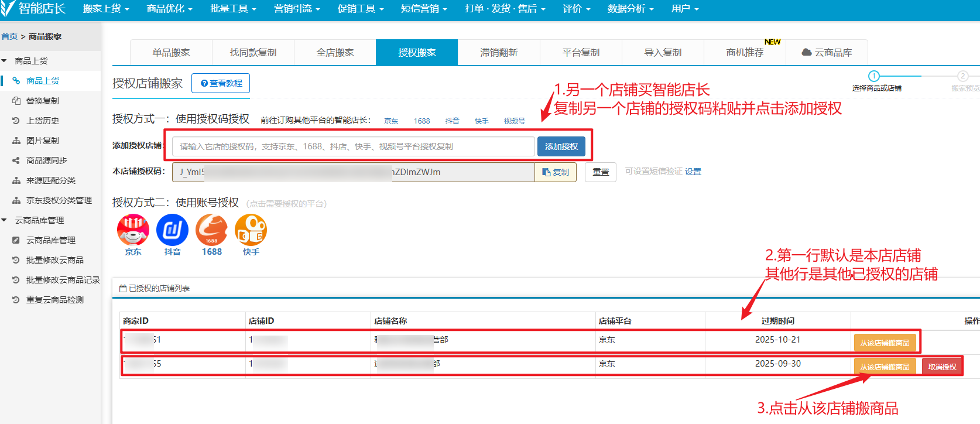Image resolution: width=980 pixels, height=424 pixels.
Task: Expand the 批量工具 top menu
Action: 233,9
